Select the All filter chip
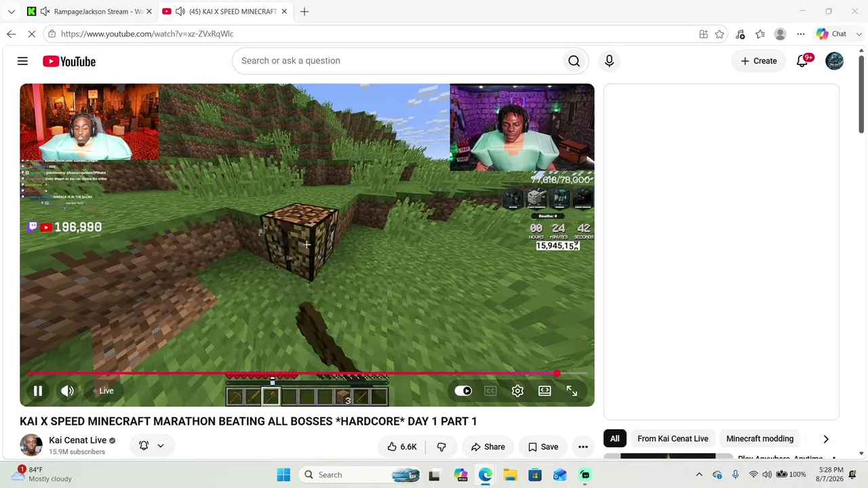This screenshot has width=868, height=488. [614, 439]
